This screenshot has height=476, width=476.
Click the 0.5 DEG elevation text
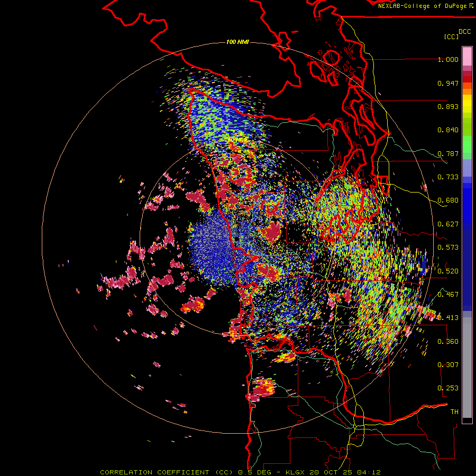point(255,472)
